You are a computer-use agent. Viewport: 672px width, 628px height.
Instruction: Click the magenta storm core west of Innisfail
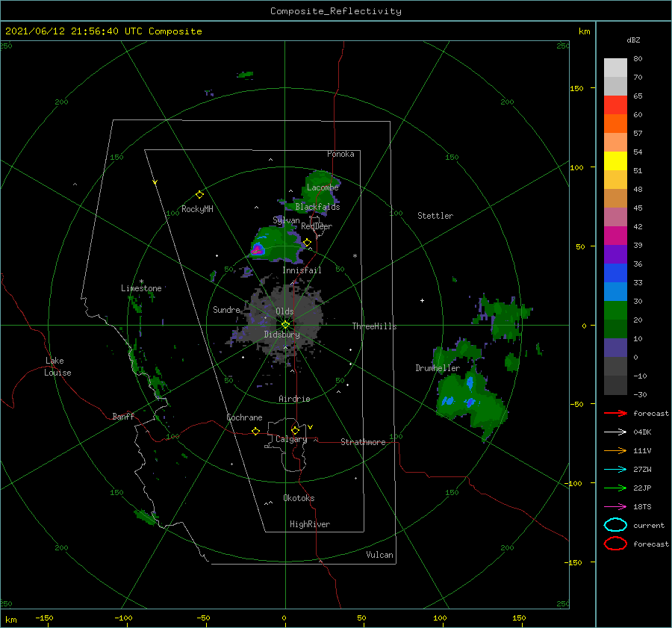257,249
